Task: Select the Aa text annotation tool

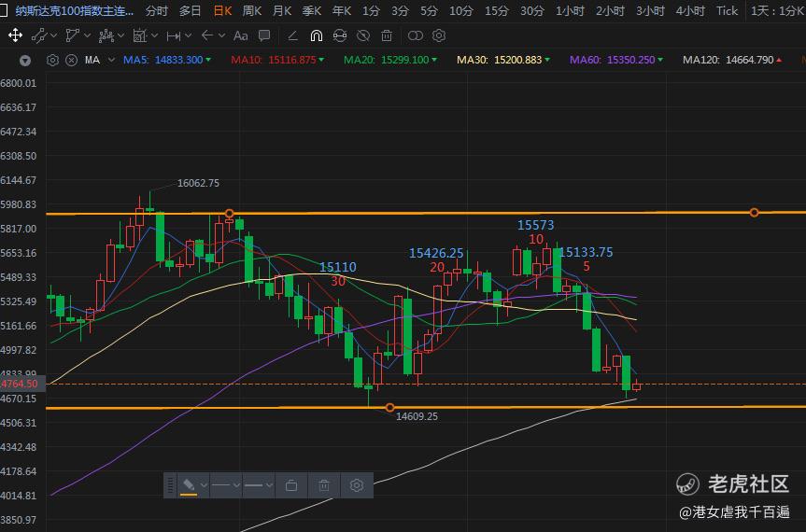Action: [240, 35]
